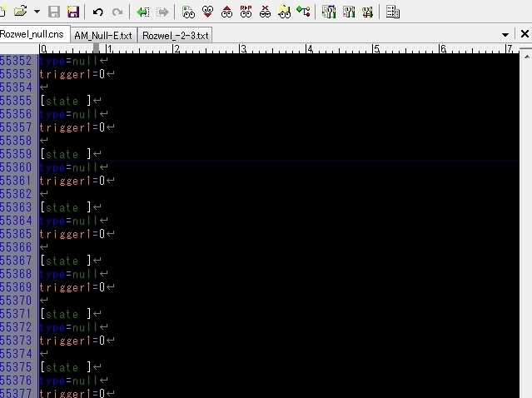The height and width of the screenshot is (398, 532).
Task: Click the grayed Save floppy icon
Action: [54, 12]
